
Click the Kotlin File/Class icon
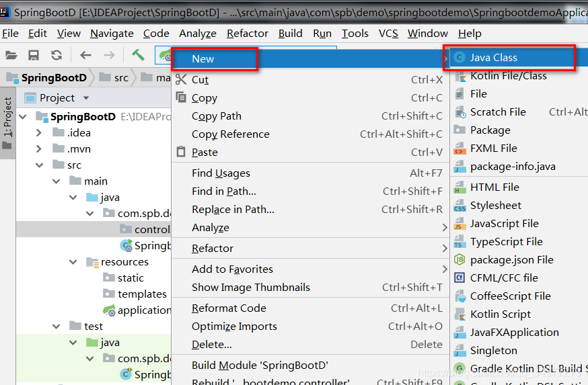(x=460, y=76)
